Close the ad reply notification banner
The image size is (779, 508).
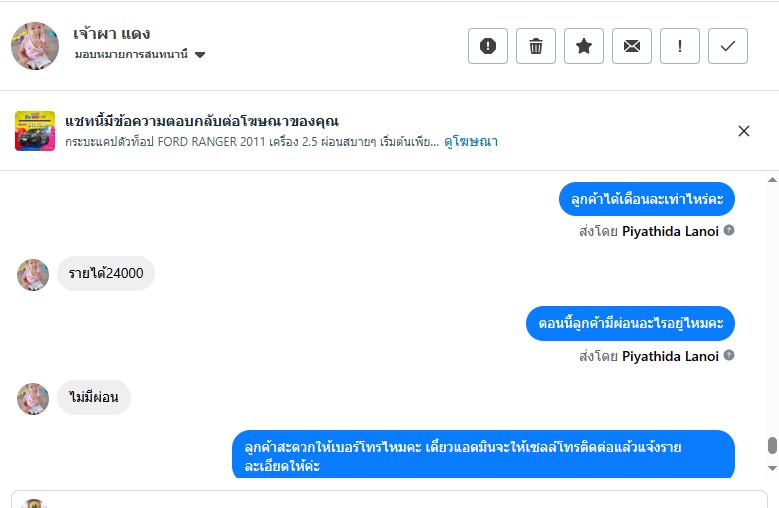[x=744, y=131]
